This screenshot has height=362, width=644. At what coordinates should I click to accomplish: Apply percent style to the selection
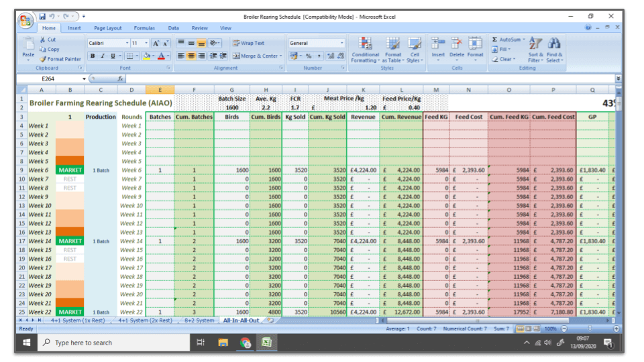coord(309,56)
